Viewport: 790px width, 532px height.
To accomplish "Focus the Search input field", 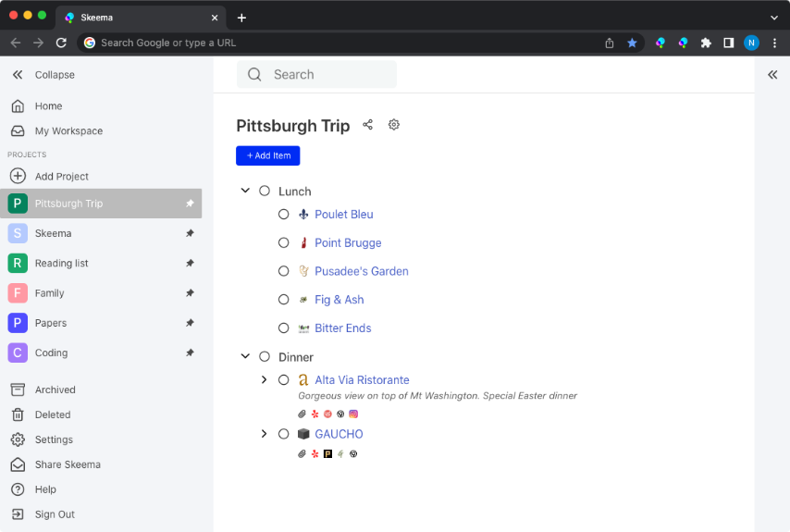I will pyautogui.click(x=316, y=75).
